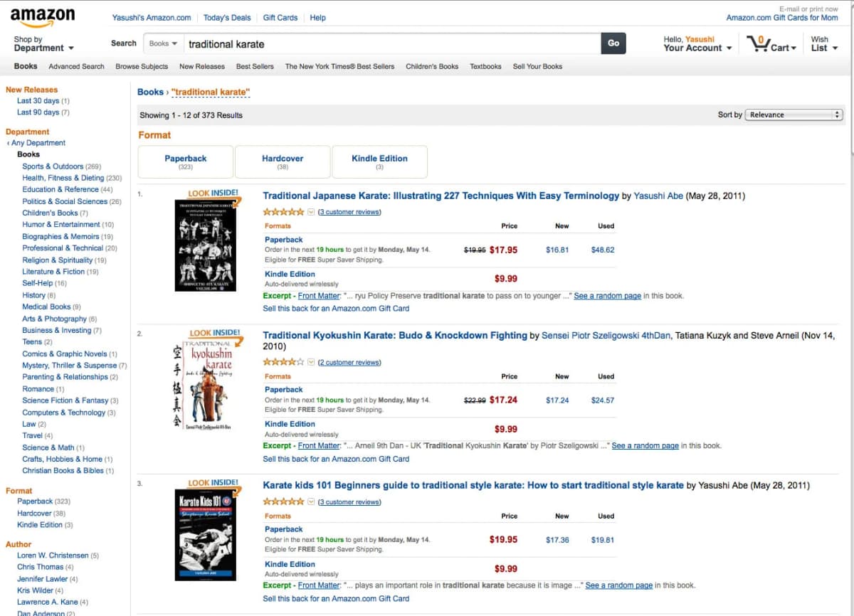Select the Paperback format tab
This screenshot has width=854, height=616.
pyautogui.click(x=186, y=161)
